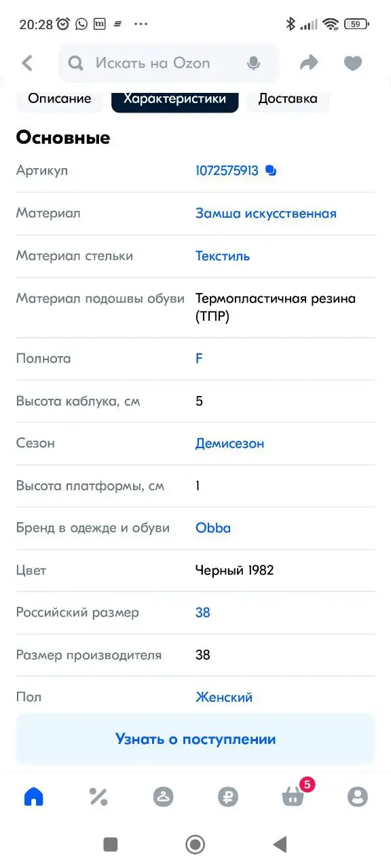Viewport: 391px width, 868px height.
Task: Open the discounts percent icon
Action: click(x=98, y=796)
